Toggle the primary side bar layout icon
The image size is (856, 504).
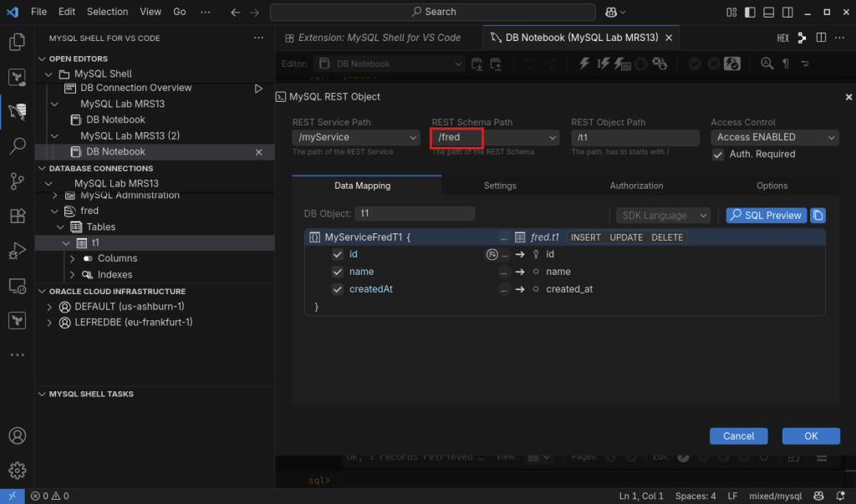(750, 12)
